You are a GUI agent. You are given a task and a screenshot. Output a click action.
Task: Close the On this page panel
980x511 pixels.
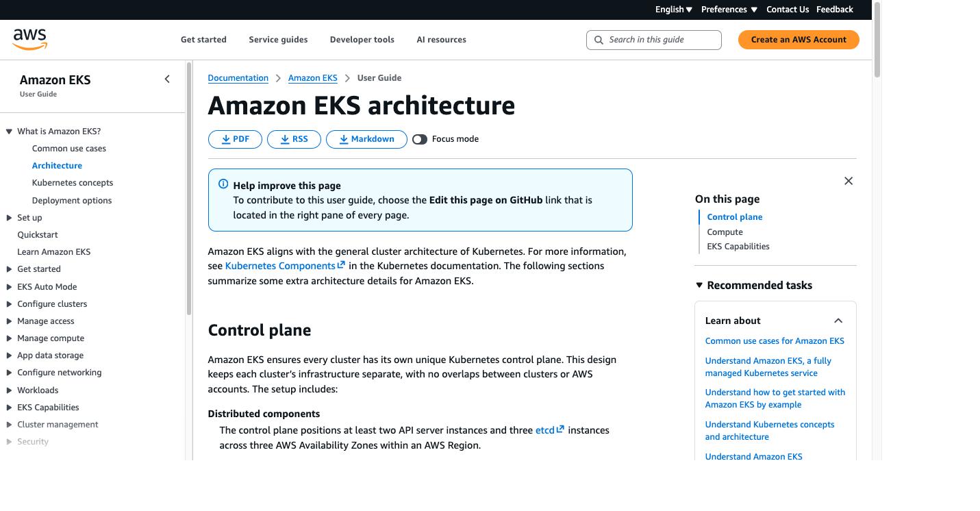click(849, 181)
